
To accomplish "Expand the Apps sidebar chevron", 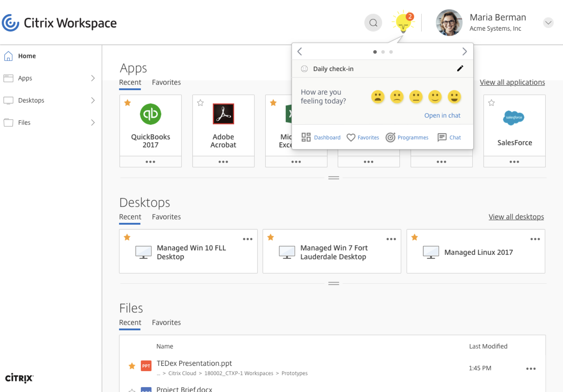I will coord(93,78).
